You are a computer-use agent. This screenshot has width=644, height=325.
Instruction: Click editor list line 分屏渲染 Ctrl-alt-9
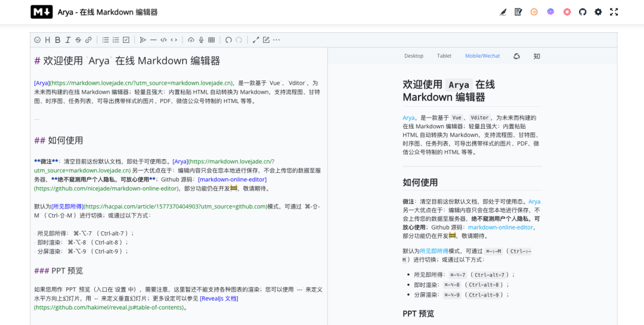(81, 252)
